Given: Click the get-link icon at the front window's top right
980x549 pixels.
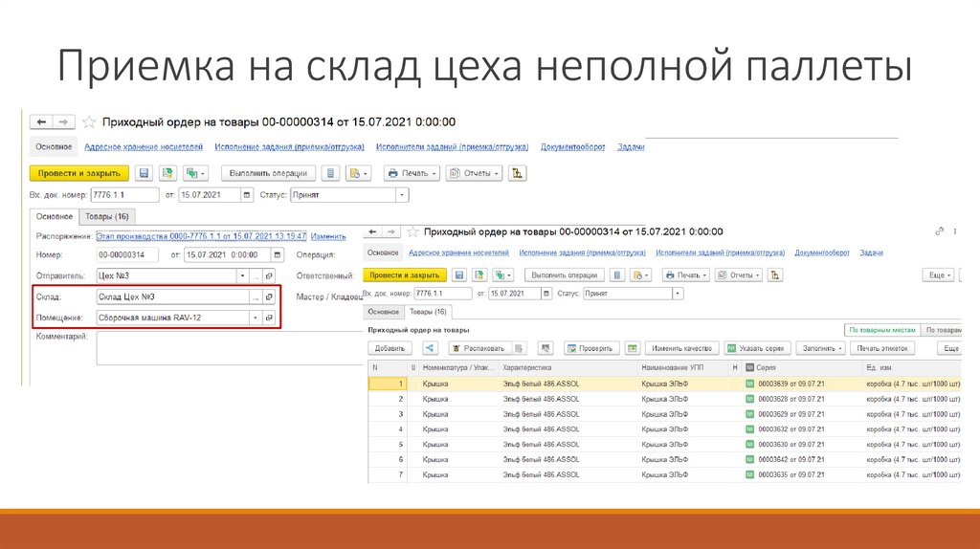Looking at the screenshot, I should 942,231.
